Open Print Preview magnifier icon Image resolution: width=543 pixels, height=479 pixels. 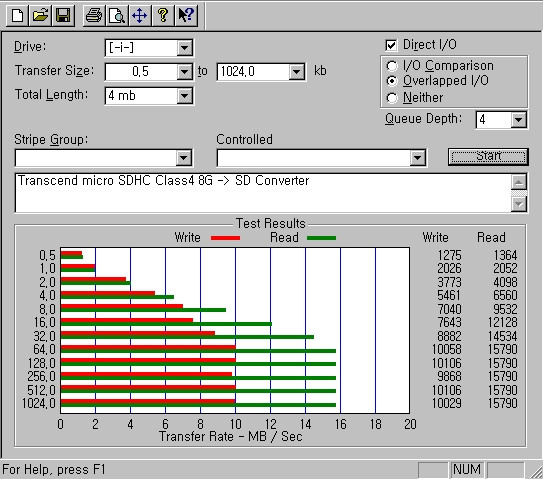(x=117, y=16)
